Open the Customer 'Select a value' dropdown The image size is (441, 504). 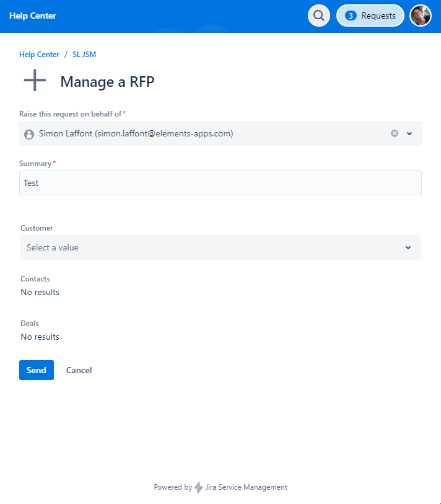click(x=211, y=247)
